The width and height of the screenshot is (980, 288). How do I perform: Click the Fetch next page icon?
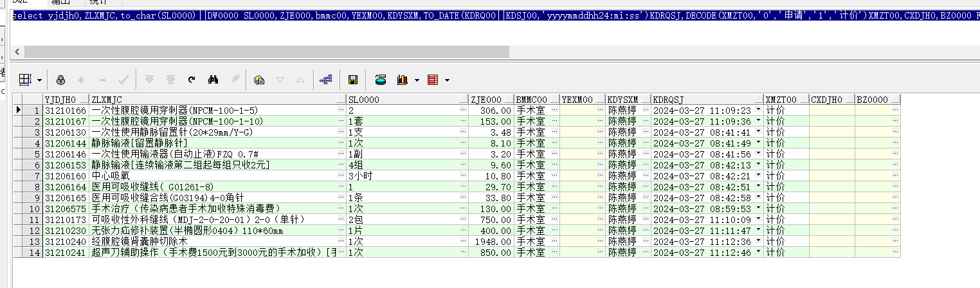click(150, 80)
